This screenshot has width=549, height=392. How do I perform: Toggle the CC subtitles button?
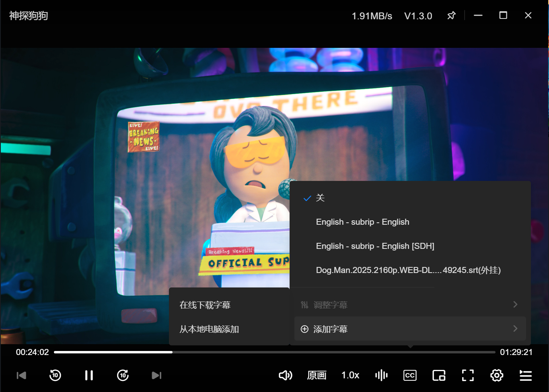pos(410,376)
